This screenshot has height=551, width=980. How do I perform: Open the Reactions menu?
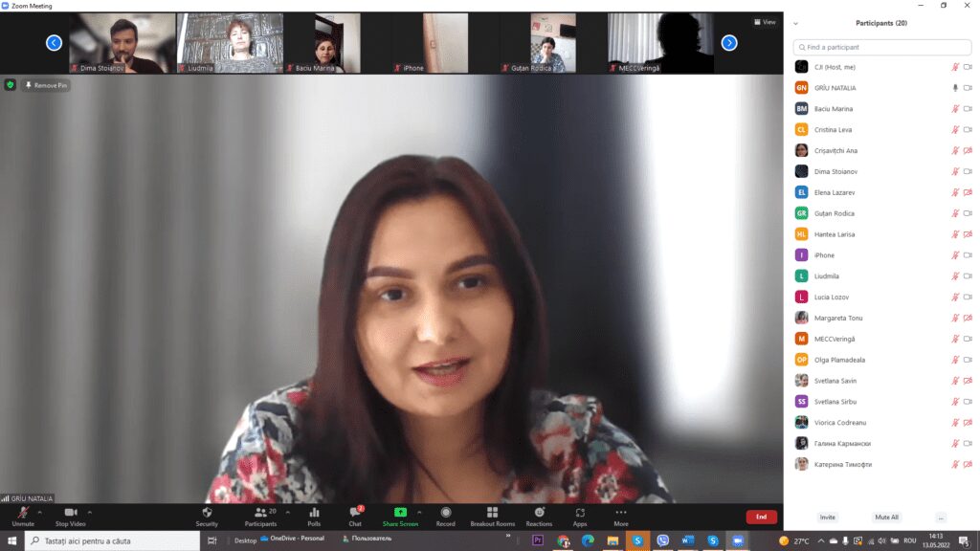539,517
